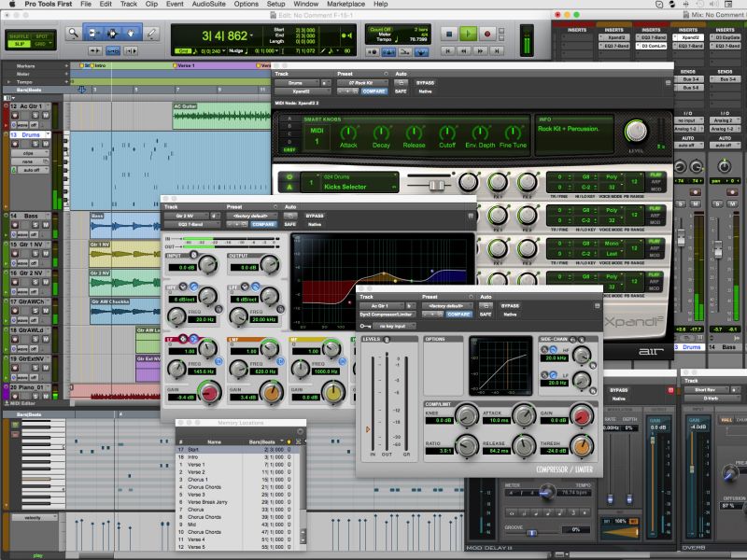Open the Marketplace menu
This screenshot has width=747, height=560.
click(345, 4)
